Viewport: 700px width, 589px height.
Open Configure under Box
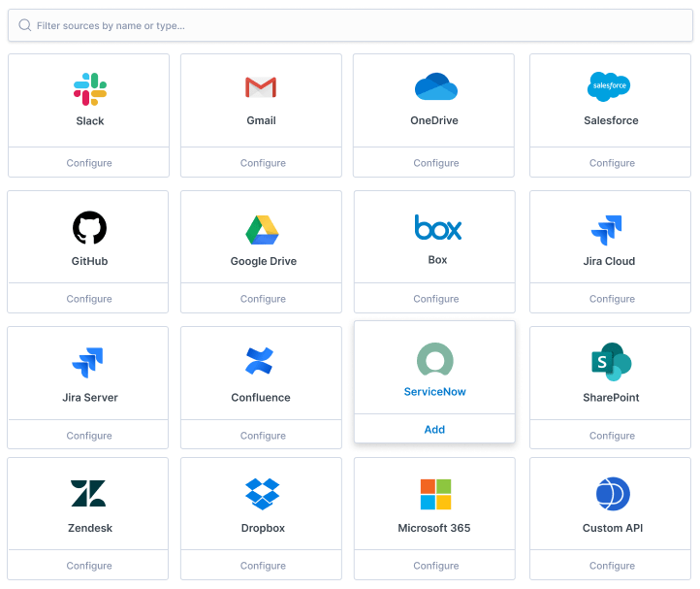coord(435,299)
